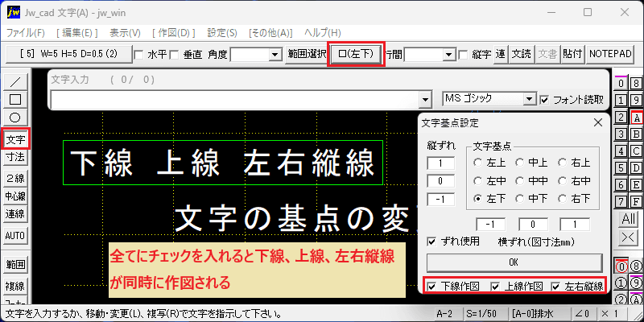Activate the 連線 continuous line tool
The width and height of the screenshot is (644, 322).
point(15,213)
